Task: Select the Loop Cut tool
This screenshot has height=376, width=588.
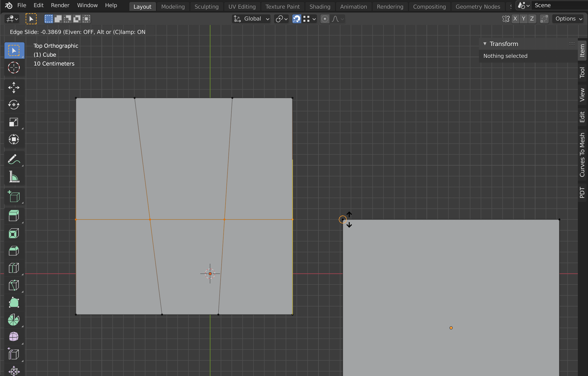Action: tap(14, 268)
